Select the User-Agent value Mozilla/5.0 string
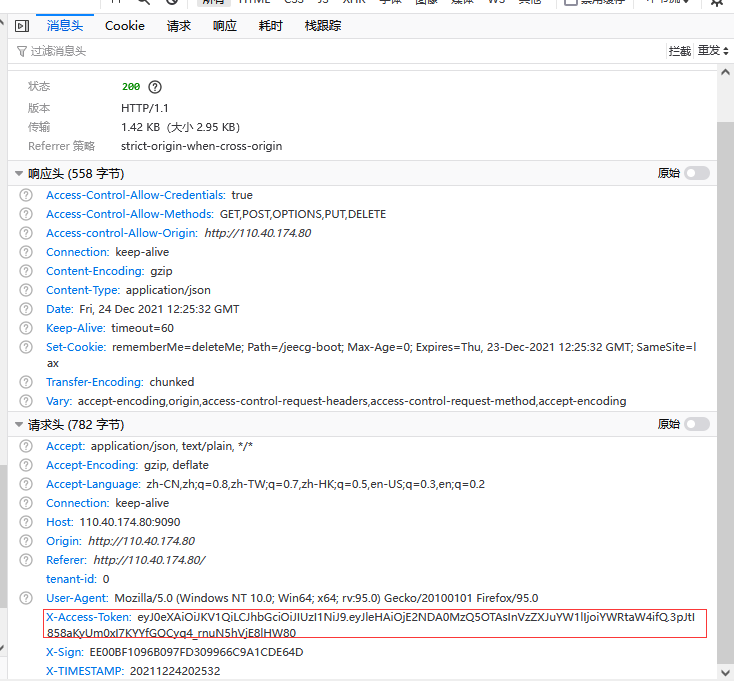The image size is (734, 681). pos(326,598)
